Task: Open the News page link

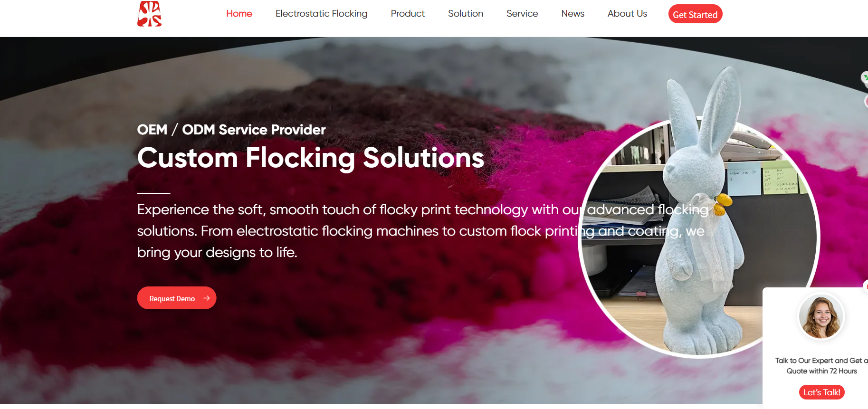Action: tap(573, 14)
